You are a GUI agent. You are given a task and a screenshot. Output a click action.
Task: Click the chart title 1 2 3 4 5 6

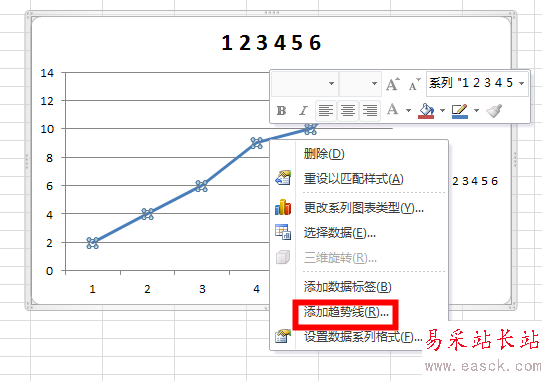click(x=271, y=43)
